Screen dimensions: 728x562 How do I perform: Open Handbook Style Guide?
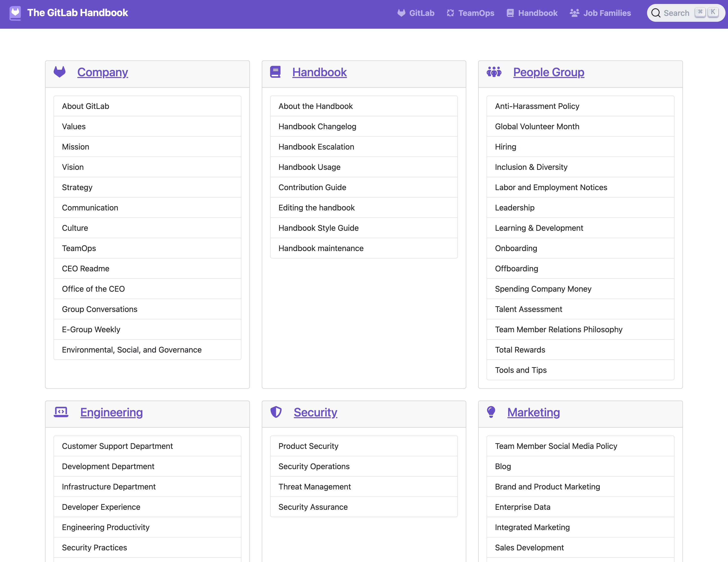[x=364, y=228]
